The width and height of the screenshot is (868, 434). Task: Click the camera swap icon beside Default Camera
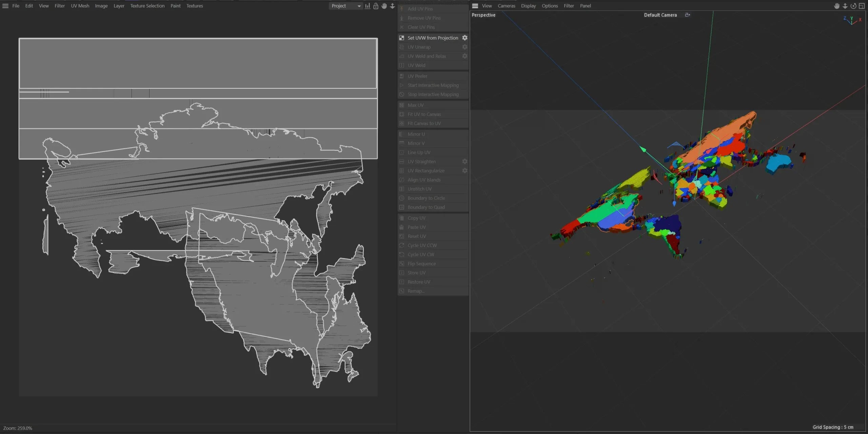[x=687, y=15]
